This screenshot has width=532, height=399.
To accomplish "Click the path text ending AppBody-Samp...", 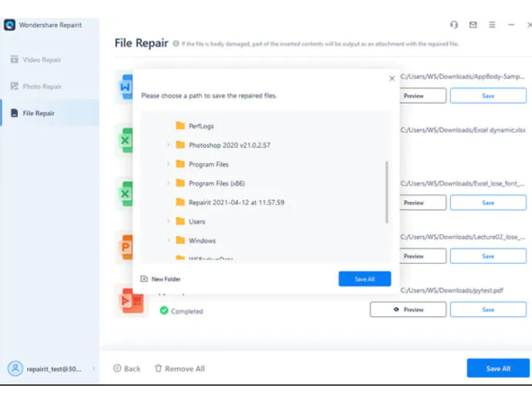I will [463, 76].
